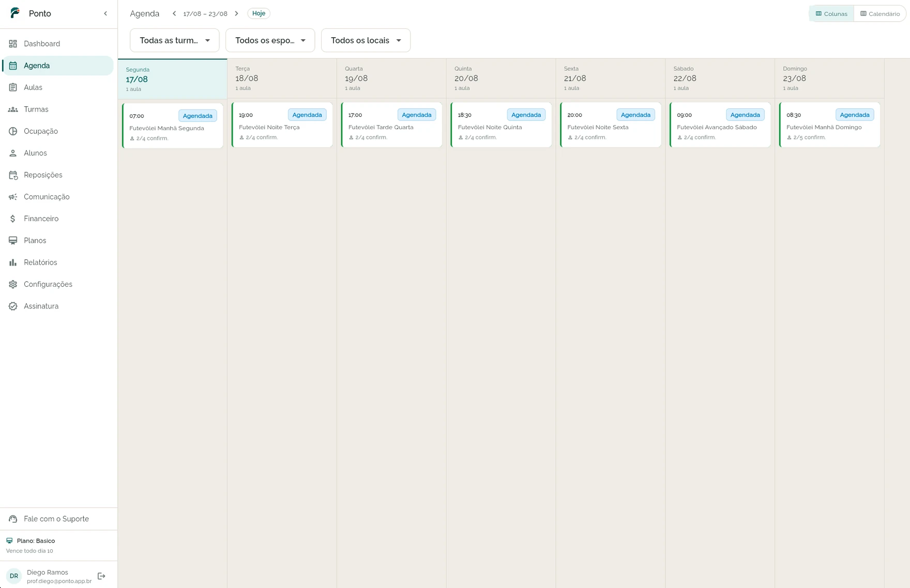
Task: Open the Futevôlei Avançado Sábado class card
Action: click(x=720, y=125)
